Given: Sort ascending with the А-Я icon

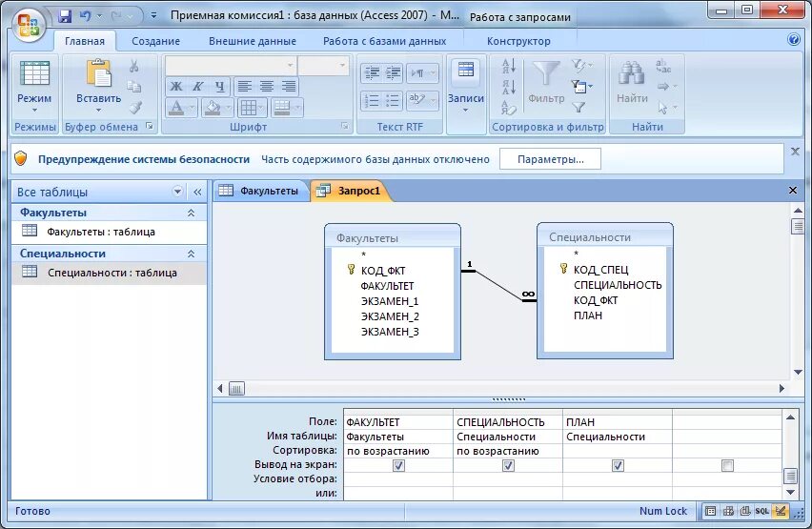Looking at the screenshot, I should (x=509, y=67).
